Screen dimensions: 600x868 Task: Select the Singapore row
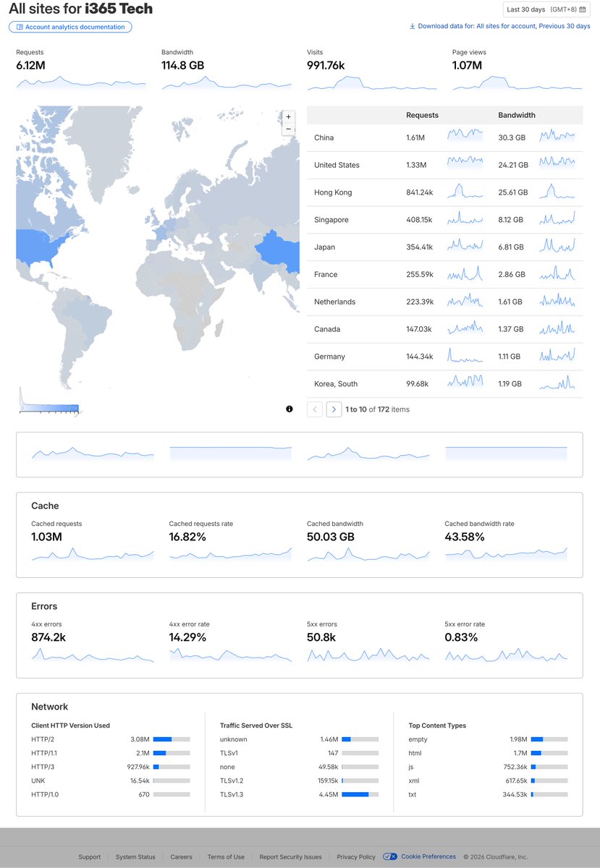coord(445,220)
